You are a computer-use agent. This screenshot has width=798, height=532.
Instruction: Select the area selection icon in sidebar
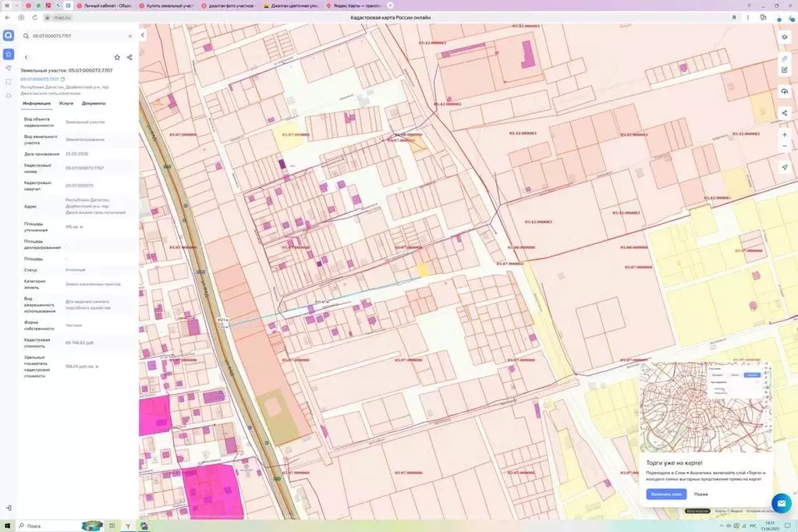click(9, 81)
